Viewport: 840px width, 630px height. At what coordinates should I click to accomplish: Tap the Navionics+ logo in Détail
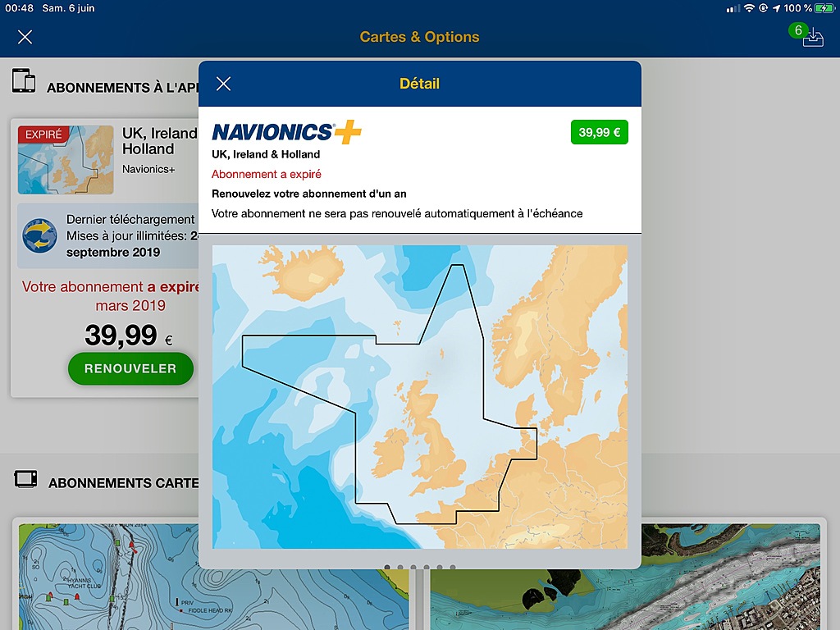[286, 132]
